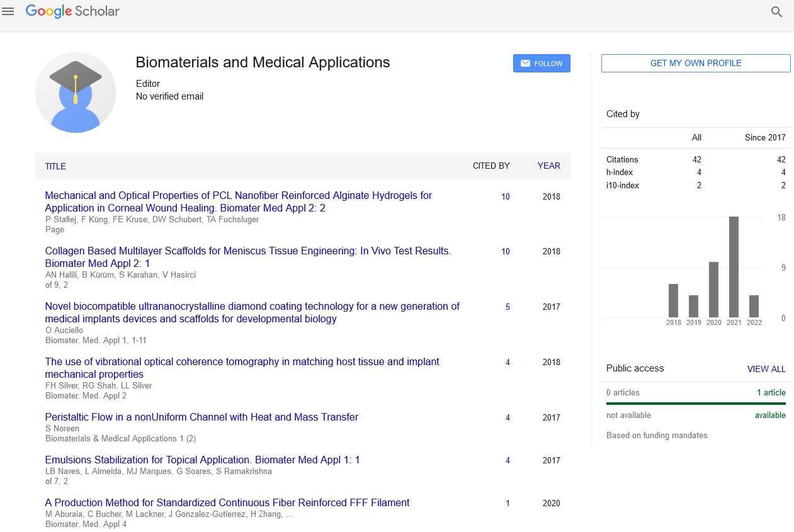Click the profile avatar picture
794x532 pixels.
pos(76,92)
